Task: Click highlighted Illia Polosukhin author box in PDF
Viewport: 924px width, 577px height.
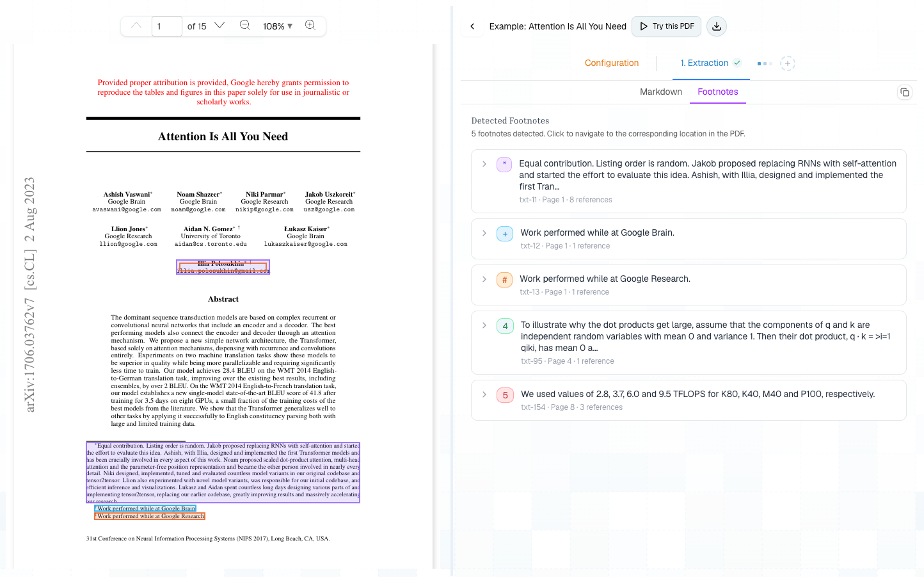Action: (x=223, y=267)
